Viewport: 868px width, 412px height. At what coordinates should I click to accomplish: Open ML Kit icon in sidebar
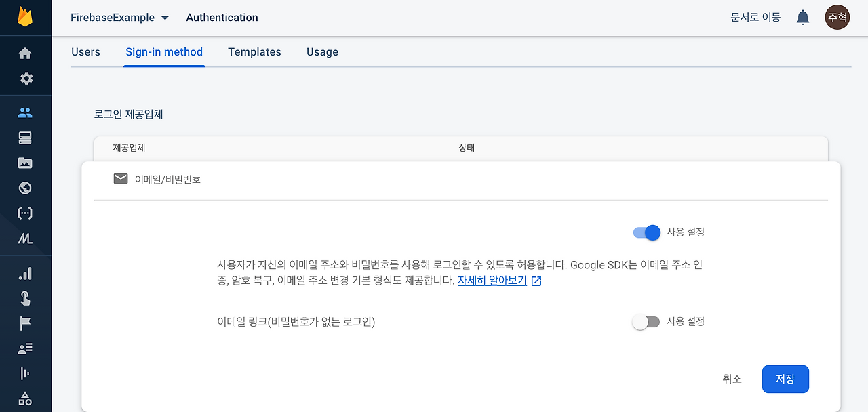click(x=25, y=239)
